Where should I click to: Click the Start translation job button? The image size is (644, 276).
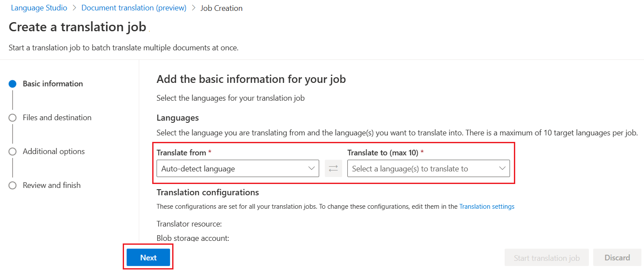pyautogui.click(x=546, y=257)
